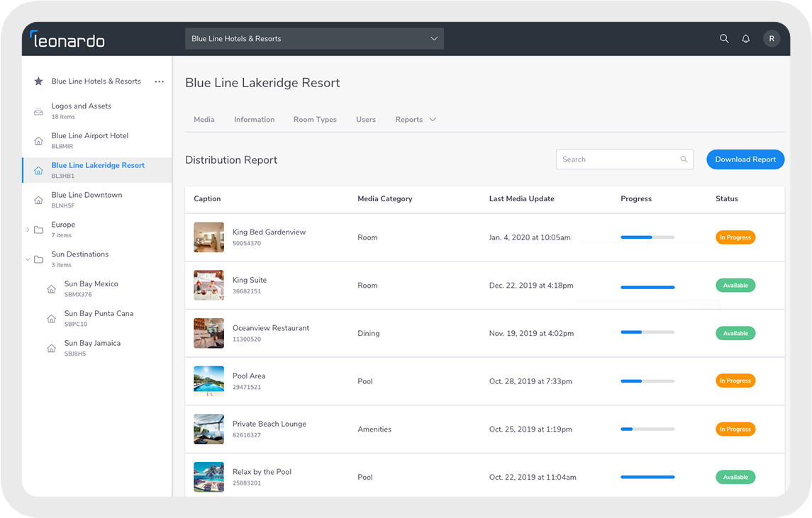812x518 pixels.
Task: Click the Distribution Report search field
Action: click(625, 159)
